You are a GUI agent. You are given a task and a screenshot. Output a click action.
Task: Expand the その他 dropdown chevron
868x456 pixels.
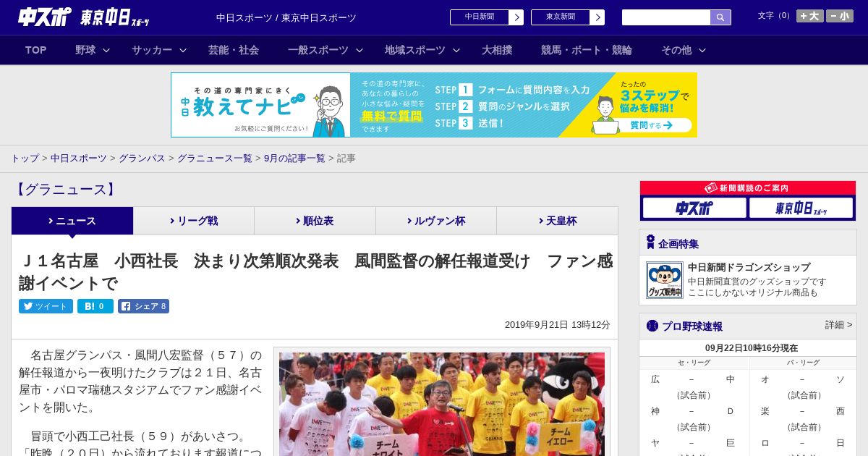point(702,50)
